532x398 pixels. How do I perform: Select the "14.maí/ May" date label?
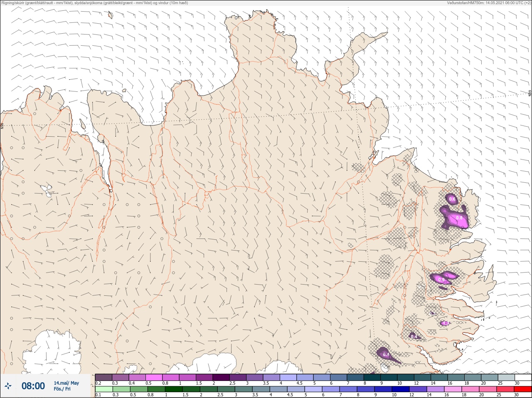(x=66, y=383)
